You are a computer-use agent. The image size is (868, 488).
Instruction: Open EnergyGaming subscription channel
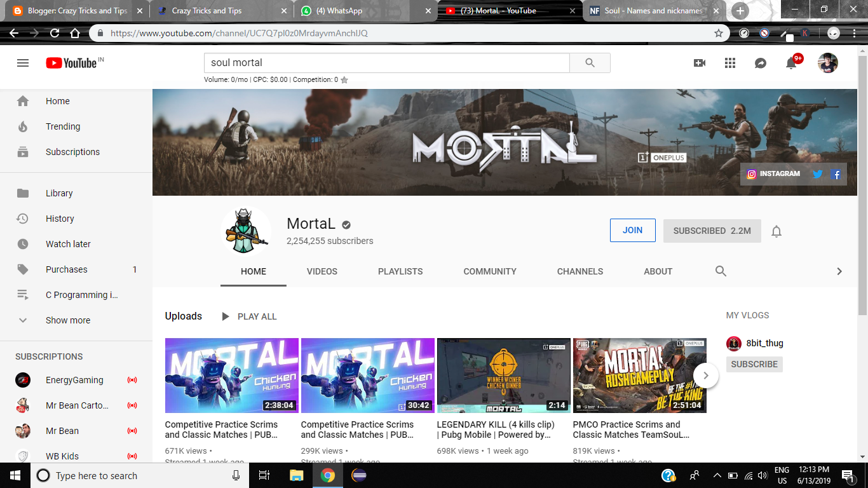[x=76, y=380]
